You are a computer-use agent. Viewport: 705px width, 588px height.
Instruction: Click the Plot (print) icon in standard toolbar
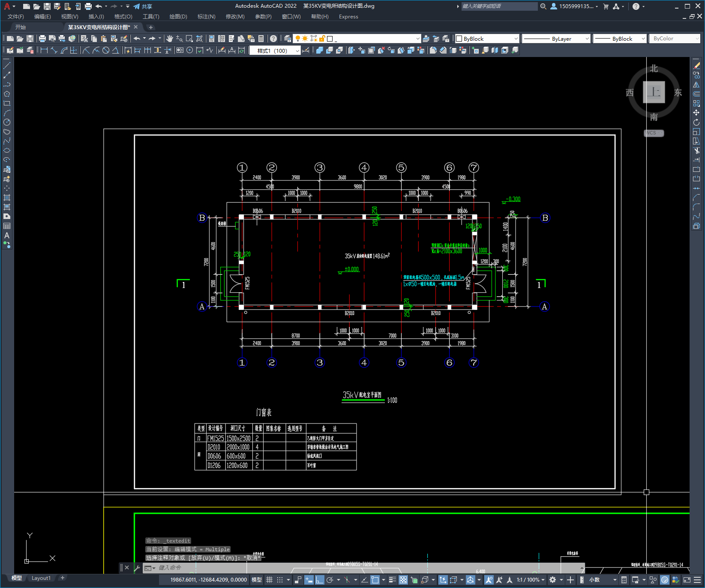tap(42, 39)
